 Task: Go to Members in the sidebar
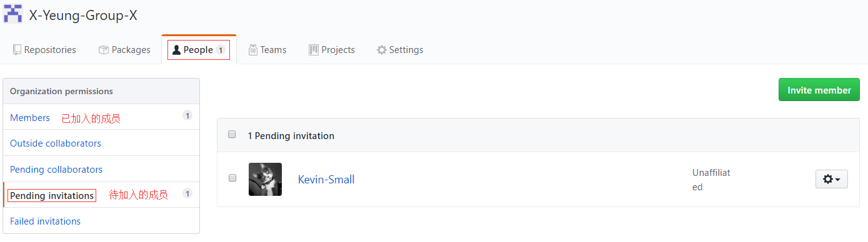[30, 117]
